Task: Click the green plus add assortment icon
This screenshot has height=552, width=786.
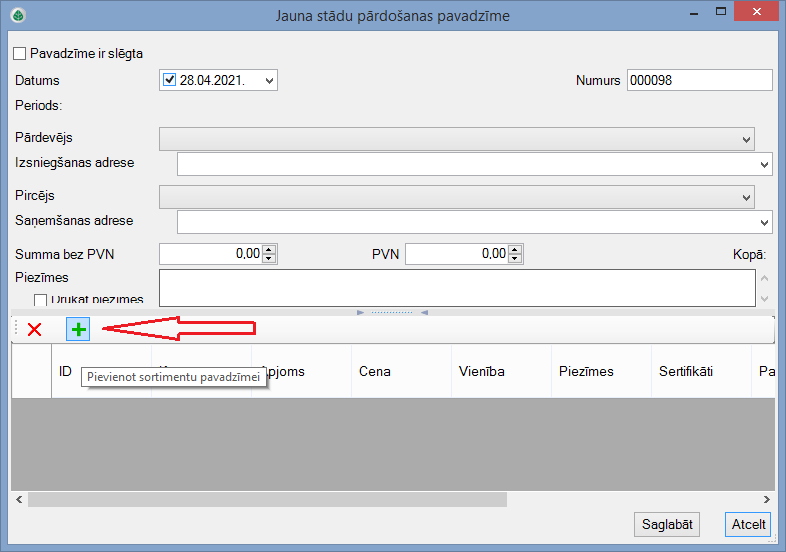Action: 78,329
